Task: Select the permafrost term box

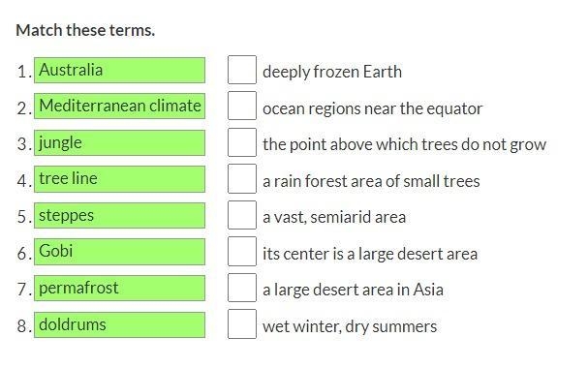Action: pyautogui.click(x=119, y=289)
